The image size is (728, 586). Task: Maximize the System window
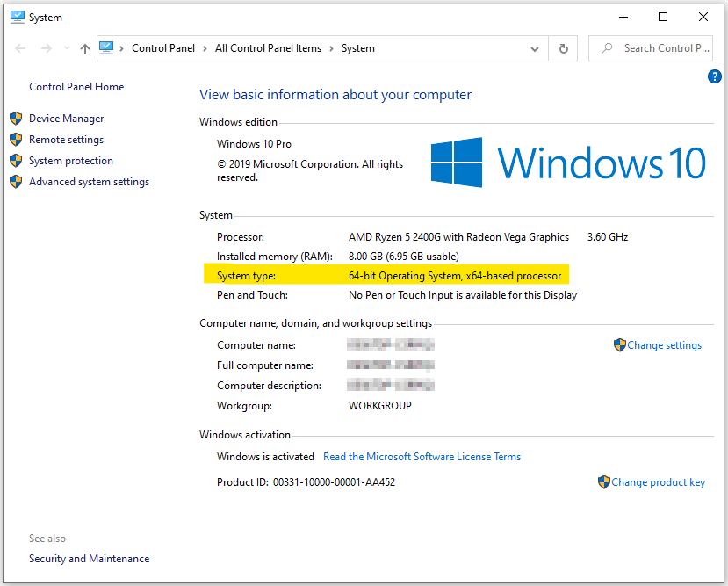click(x=663, y=18)
